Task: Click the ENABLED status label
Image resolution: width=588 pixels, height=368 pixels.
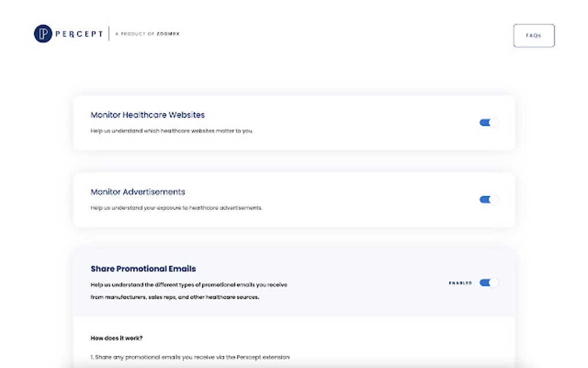Action: pyautogui.click(x=460, y=283)
